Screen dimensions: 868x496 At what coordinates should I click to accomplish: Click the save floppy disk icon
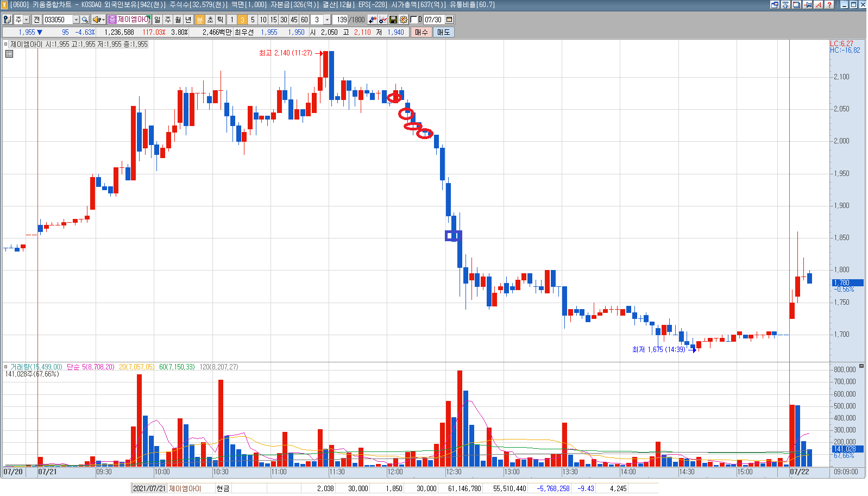[393, 20]
